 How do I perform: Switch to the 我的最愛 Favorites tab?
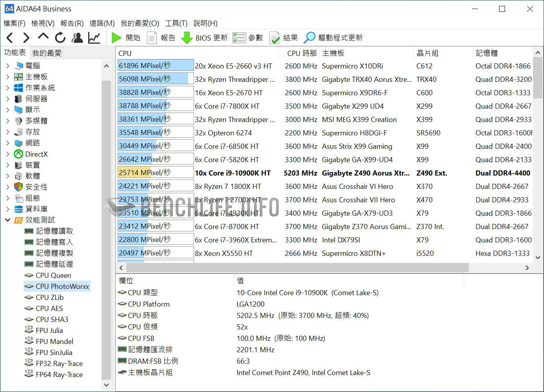(x=47, y=53)
